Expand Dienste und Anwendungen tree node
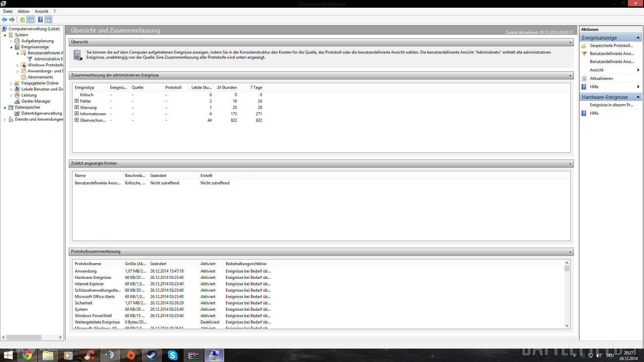 (5, 120)
